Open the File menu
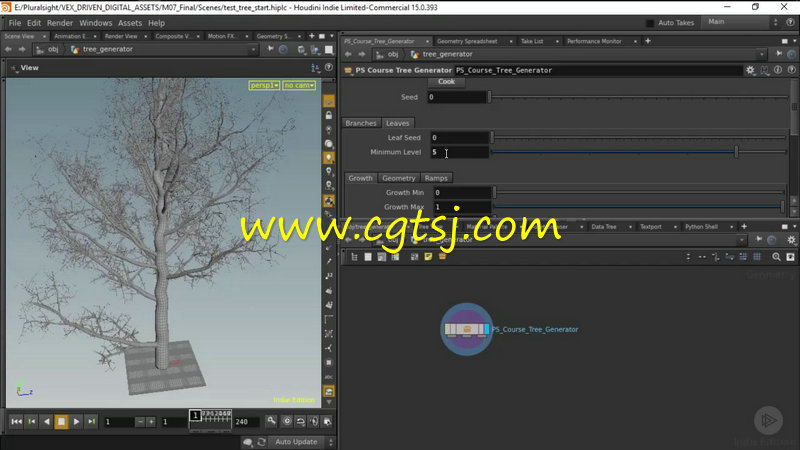 15,23
